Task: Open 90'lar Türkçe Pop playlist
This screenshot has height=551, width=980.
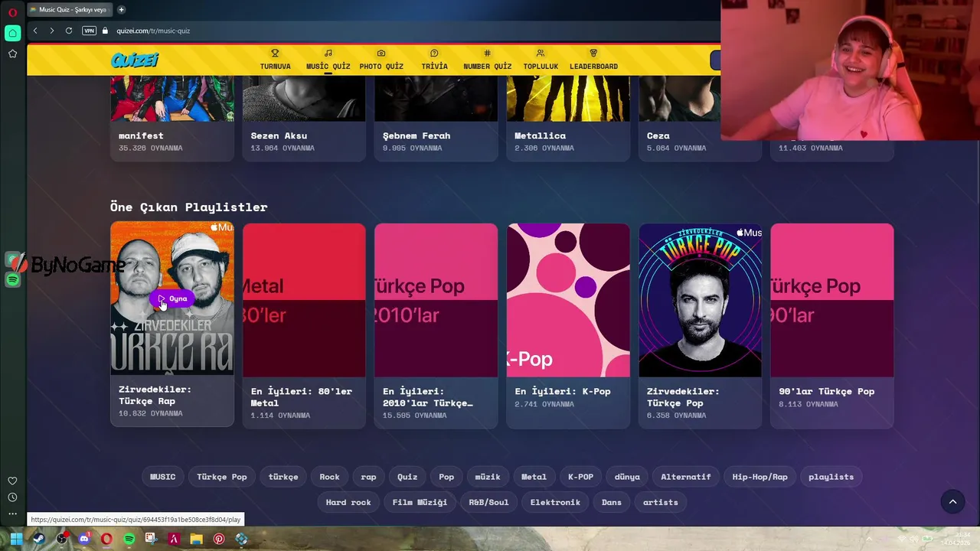Action: click(x=831, y=326)
